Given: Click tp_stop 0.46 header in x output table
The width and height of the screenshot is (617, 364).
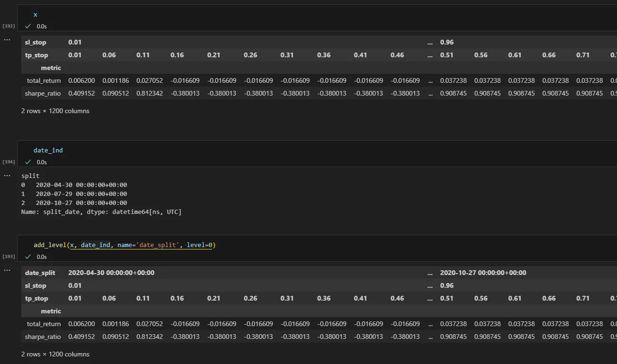Looking at the screenshot, I should (397, 55).
